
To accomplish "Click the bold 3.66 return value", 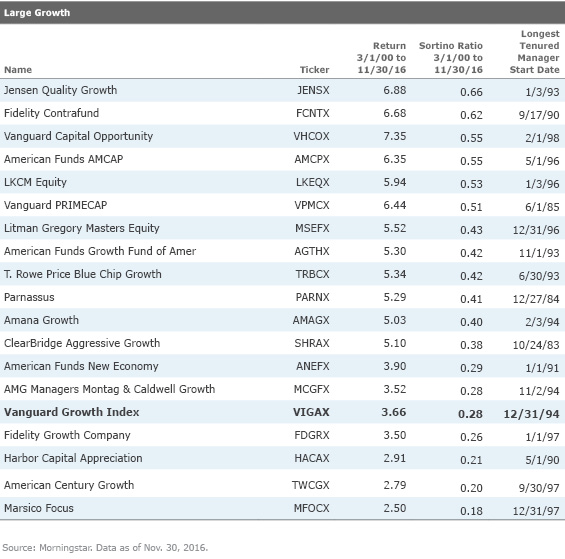I will [x=393, y=412].
